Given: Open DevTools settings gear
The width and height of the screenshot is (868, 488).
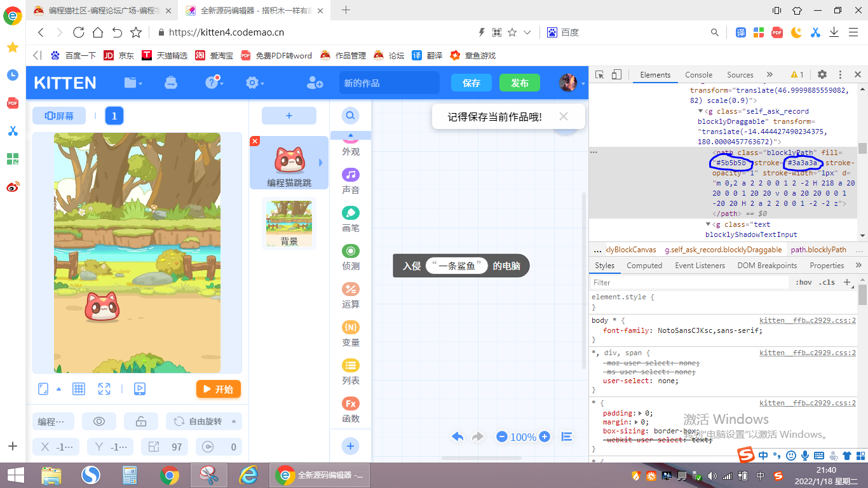Looking at the screenshot, I should tap(822, 74).
